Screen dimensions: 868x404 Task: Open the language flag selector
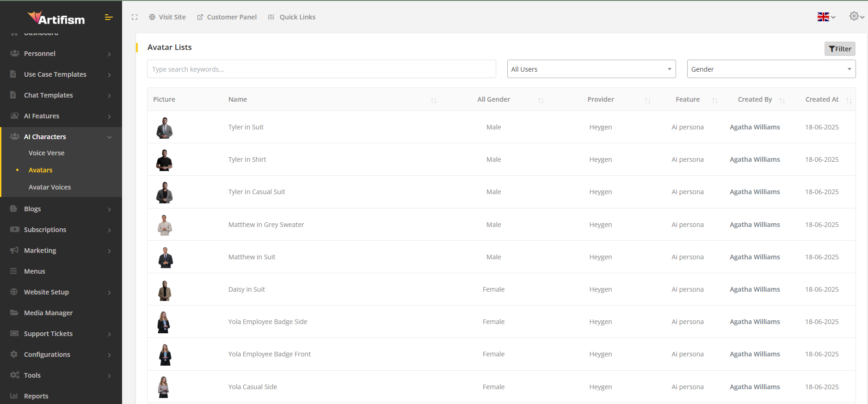(826, 17)
